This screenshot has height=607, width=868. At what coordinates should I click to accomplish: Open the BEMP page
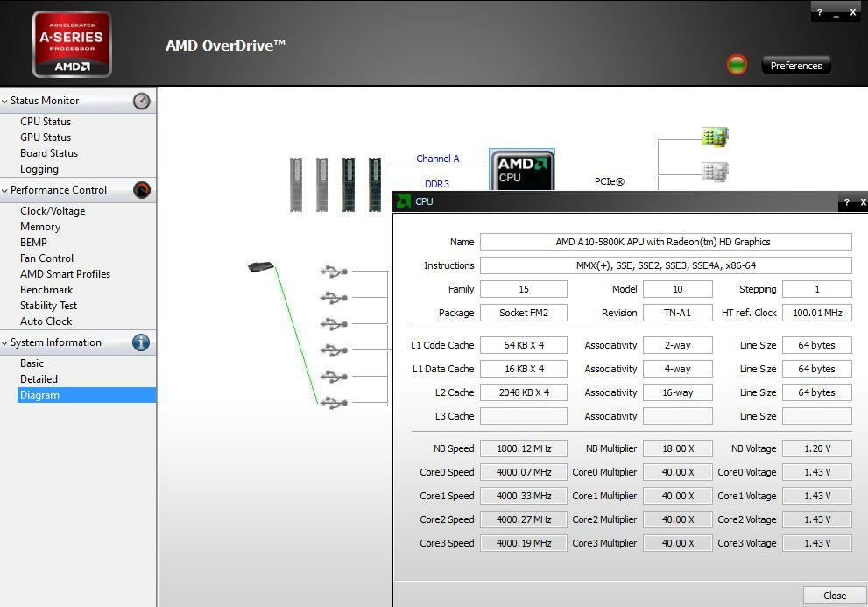click(x=33, y=242)
